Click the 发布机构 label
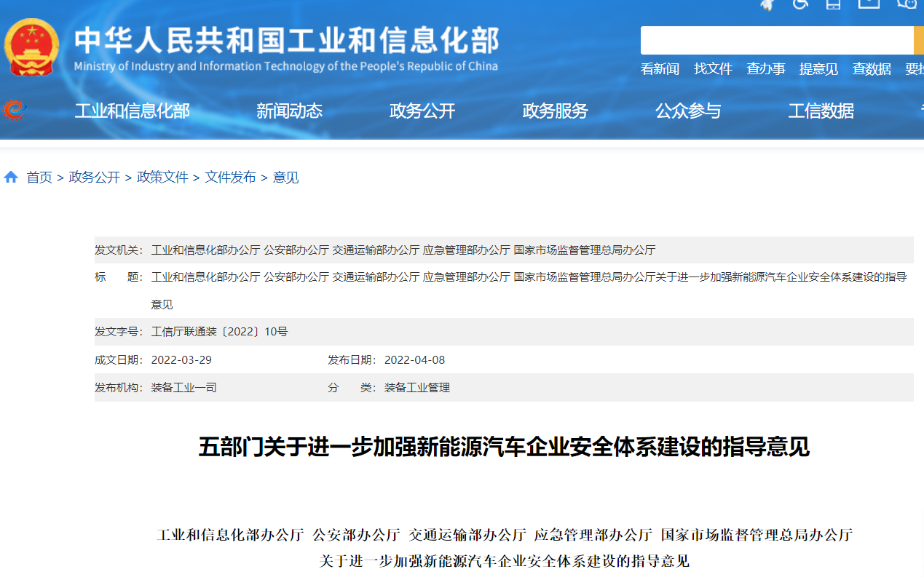This screenshot has width=924, height=577. 119,388
